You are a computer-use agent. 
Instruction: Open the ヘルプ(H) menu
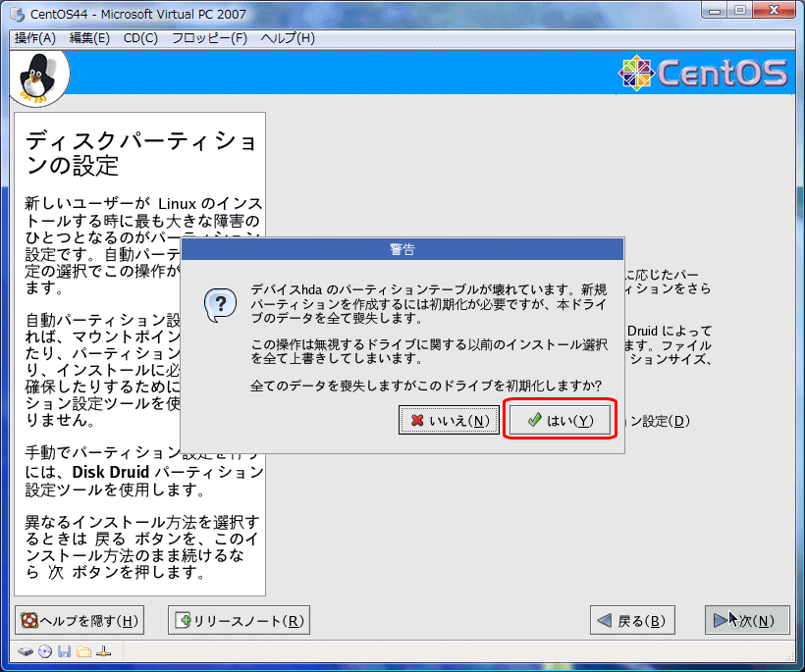pyautogui.click(x=288, y=38)
